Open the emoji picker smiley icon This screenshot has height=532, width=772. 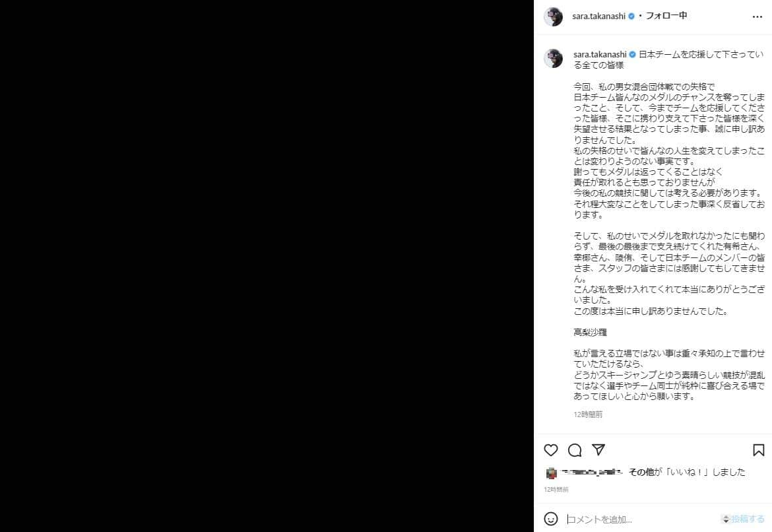point(550,518)
